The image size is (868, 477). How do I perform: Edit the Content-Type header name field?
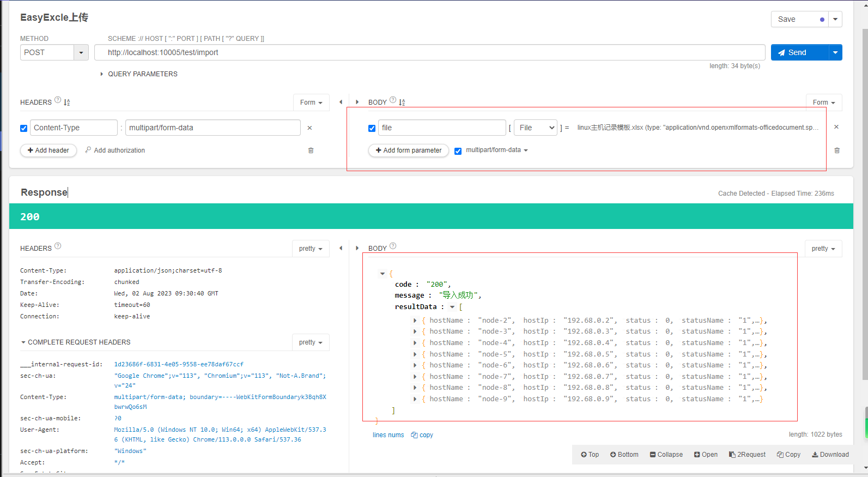pos(74,128)
